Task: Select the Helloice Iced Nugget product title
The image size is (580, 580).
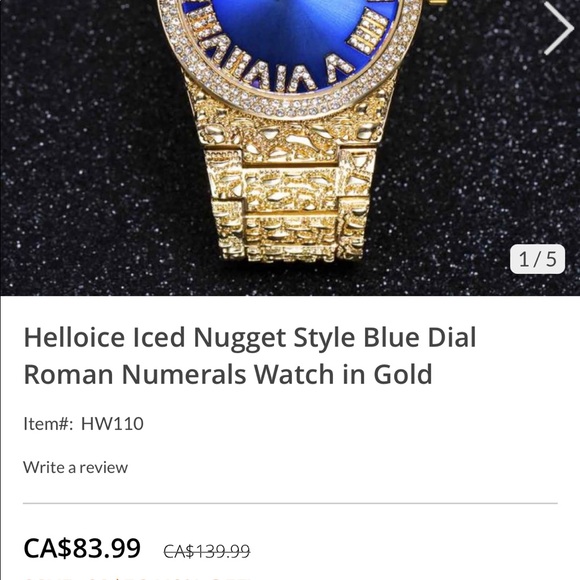Action: tap(250, 355)
